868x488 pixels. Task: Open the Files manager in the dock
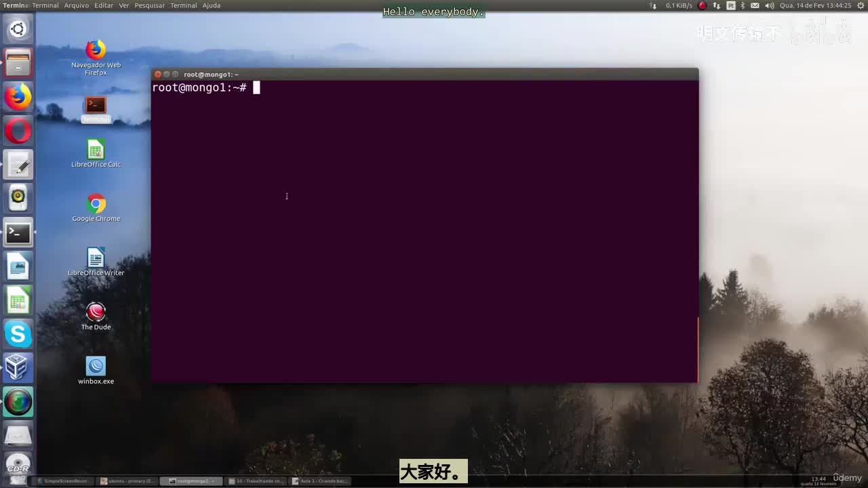18,63
